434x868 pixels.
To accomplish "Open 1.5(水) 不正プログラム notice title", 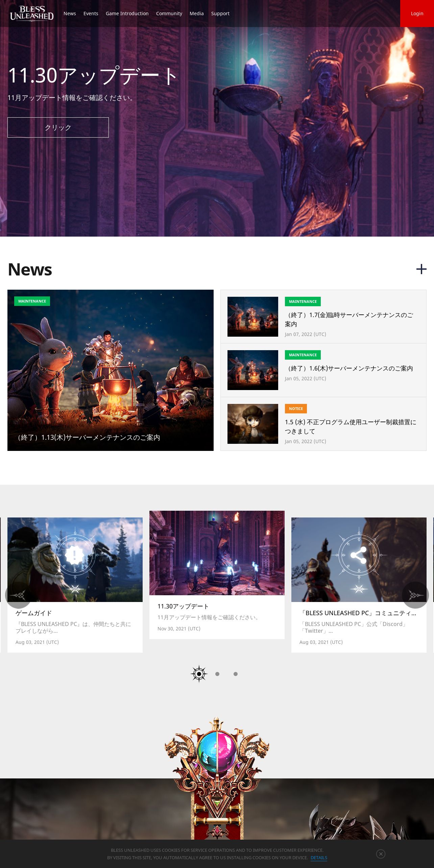I will 351,427.
